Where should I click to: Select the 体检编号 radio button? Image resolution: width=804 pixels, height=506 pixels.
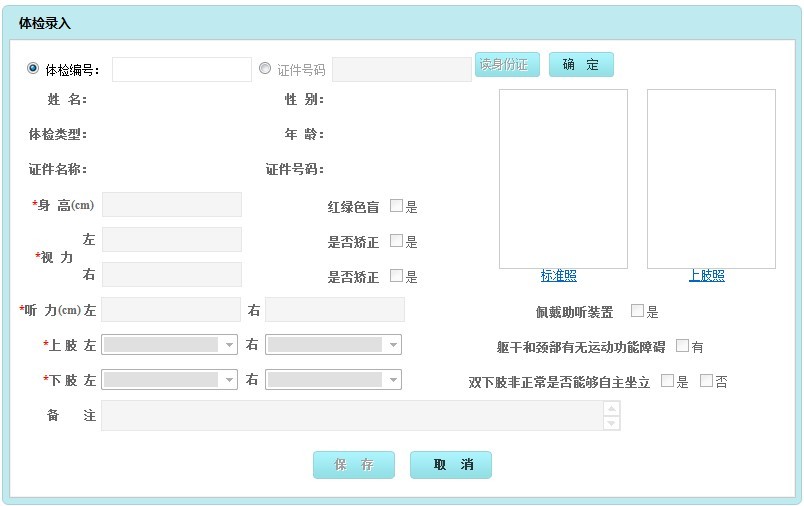[33, 68]
